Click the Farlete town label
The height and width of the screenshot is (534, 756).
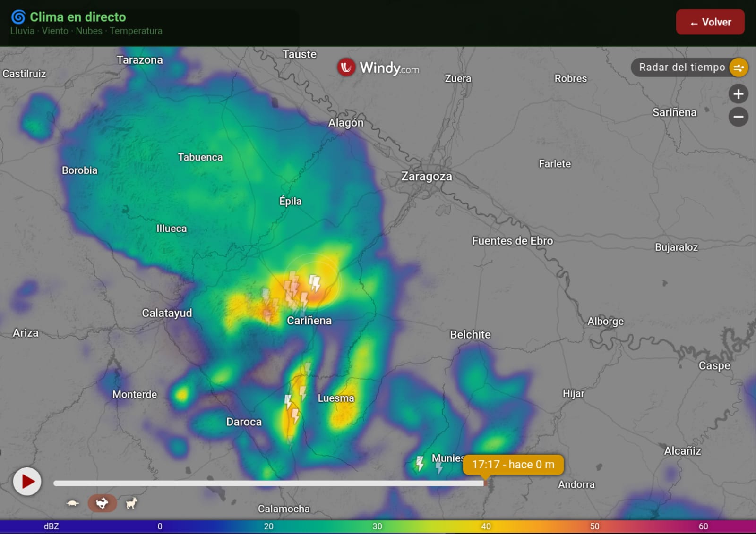click(555, 164)
